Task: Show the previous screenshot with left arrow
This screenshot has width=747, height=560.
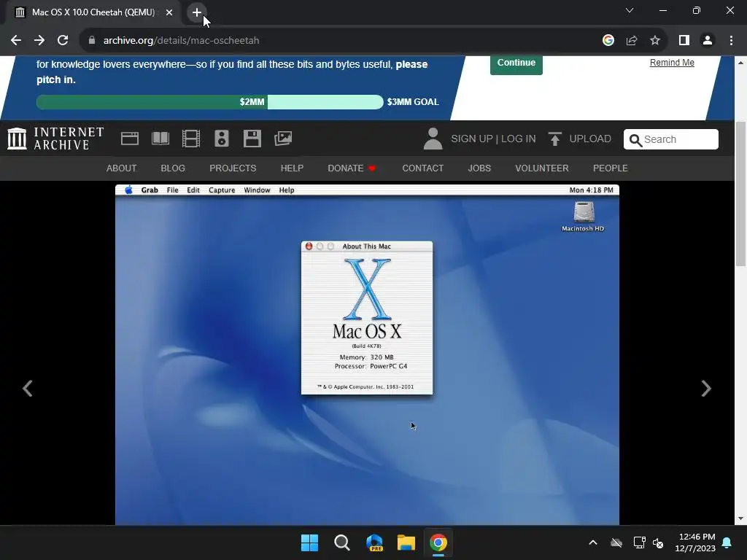Action: [x=28, y=388]
